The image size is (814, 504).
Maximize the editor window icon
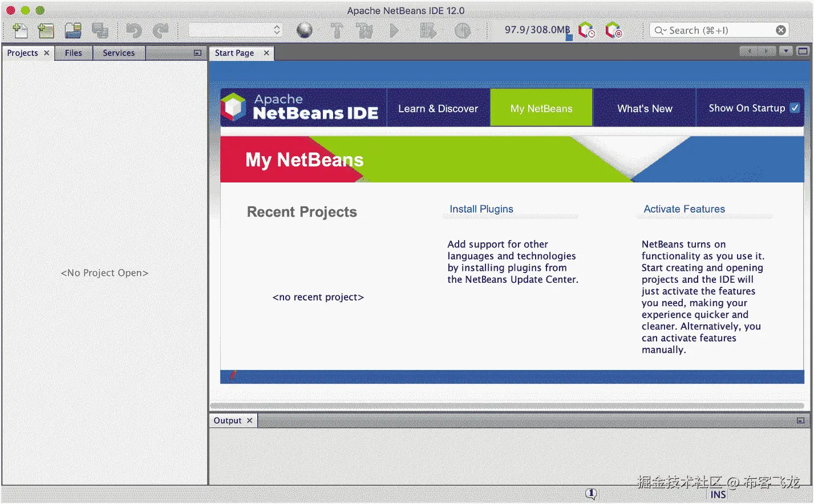(803, 51)
